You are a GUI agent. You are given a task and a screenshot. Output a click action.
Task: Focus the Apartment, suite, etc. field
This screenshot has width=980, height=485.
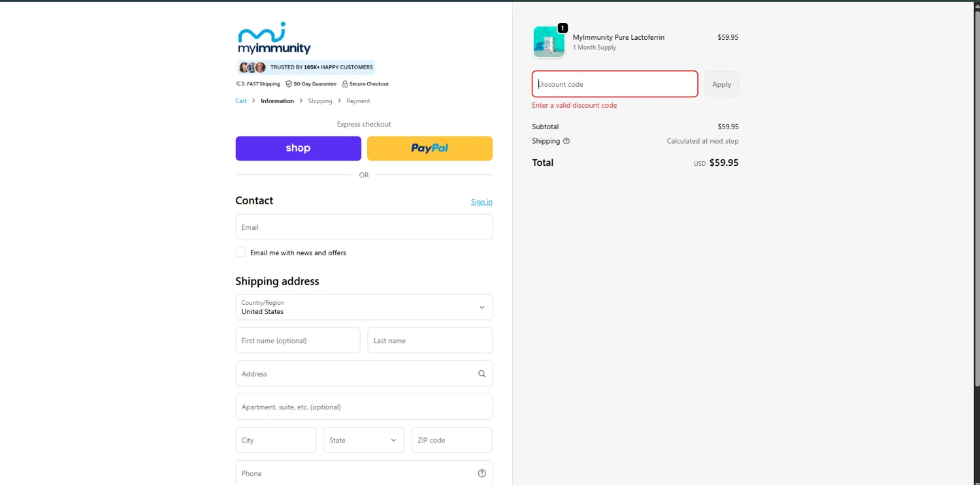(364, 407)
